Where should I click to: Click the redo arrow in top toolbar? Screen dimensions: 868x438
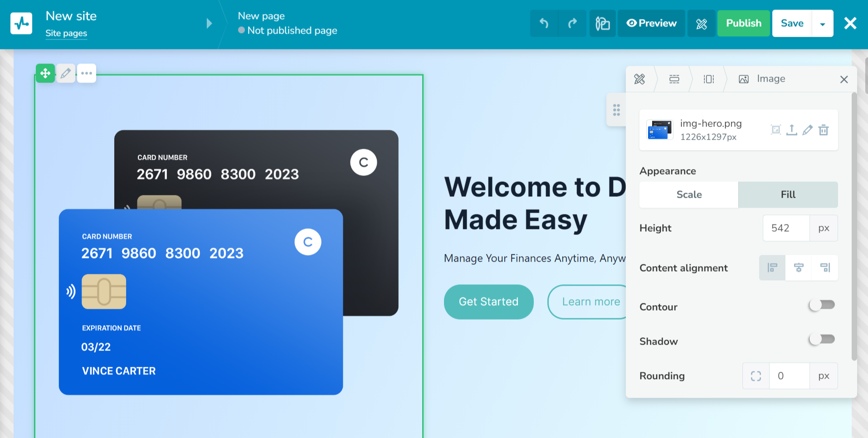tap(572, 23)
